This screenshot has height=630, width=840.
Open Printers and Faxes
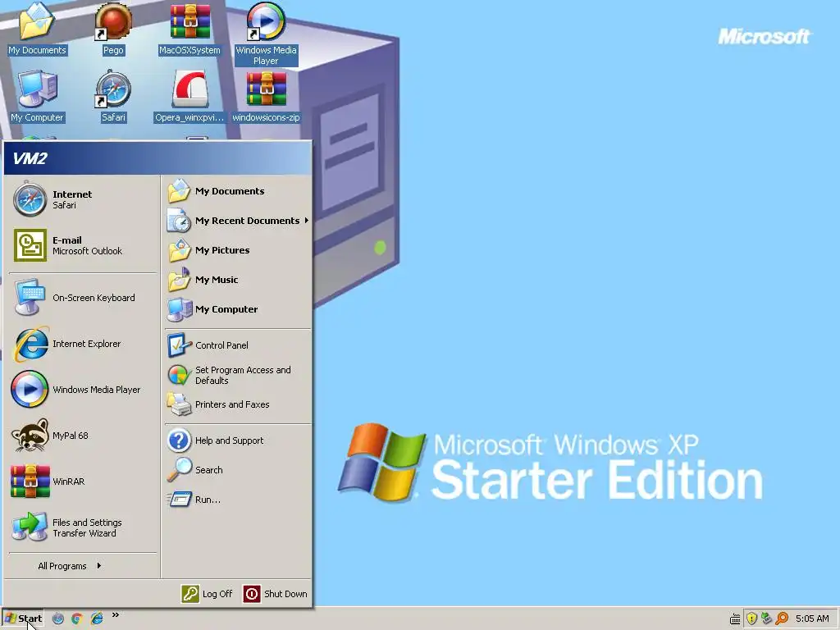coord(237,404)
